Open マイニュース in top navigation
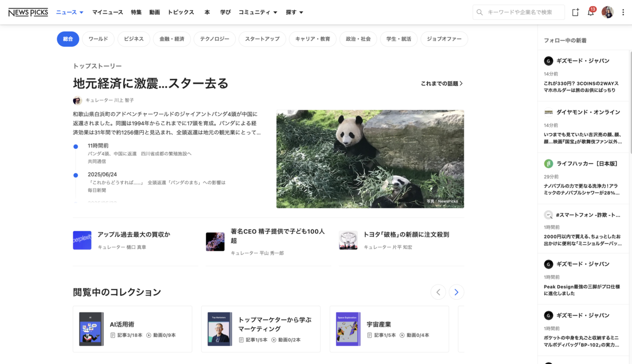Image resolution: width=632 pixels, height=364 pixels. point(107,12)
